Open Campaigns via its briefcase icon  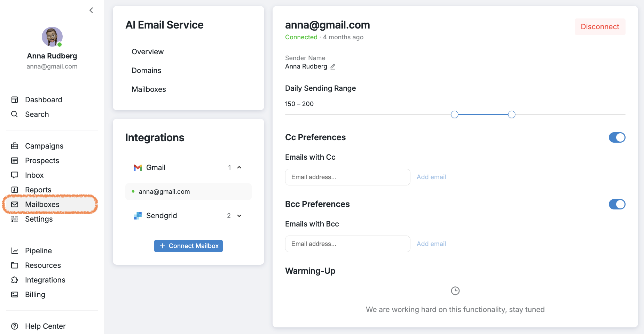pos(15,146)
